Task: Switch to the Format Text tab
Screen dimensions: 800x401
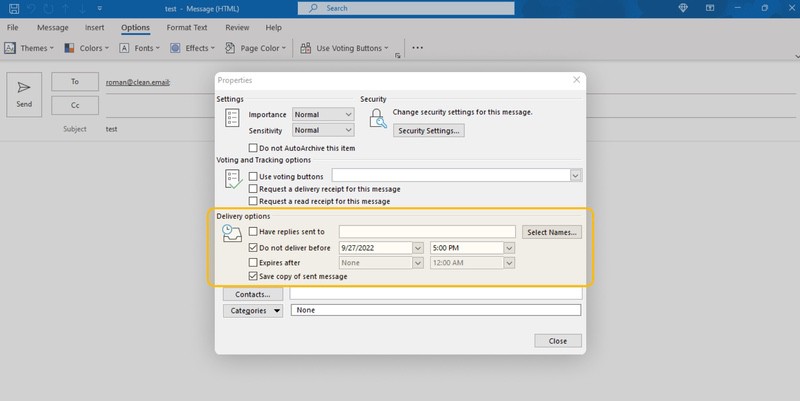Action: (x=187, y=28)
